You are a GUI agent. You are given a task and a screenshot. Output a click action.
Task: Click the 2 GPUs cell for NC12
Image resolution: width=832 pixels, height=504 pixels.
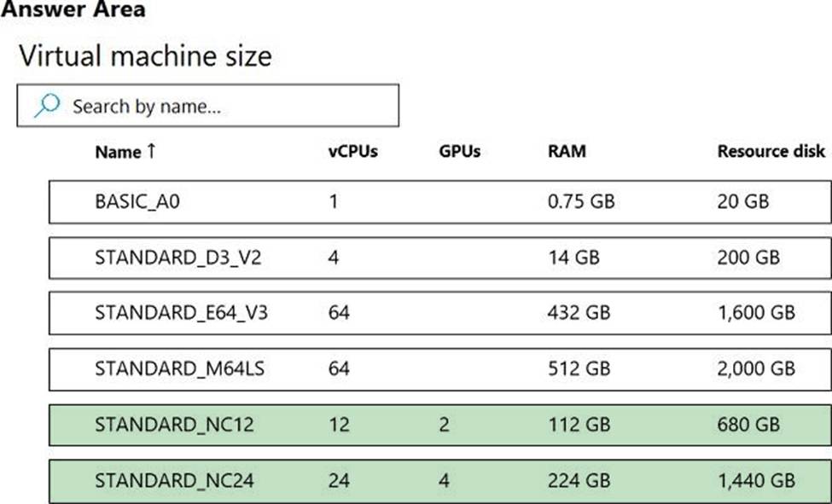coord(444,425)
